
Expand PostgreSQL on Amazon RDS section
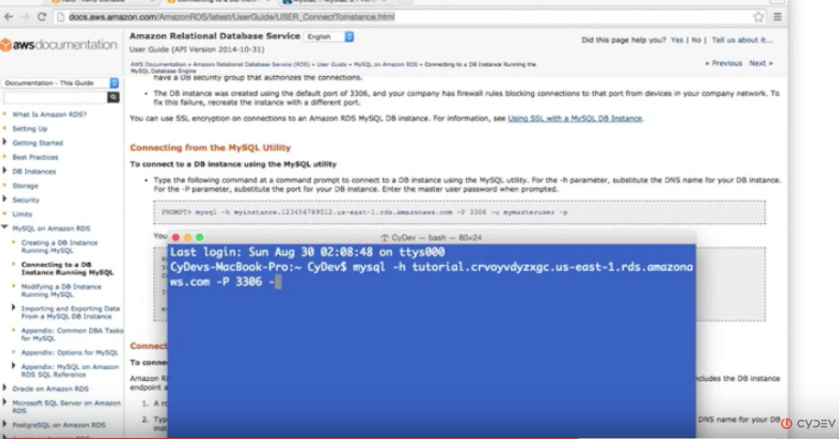5,424
